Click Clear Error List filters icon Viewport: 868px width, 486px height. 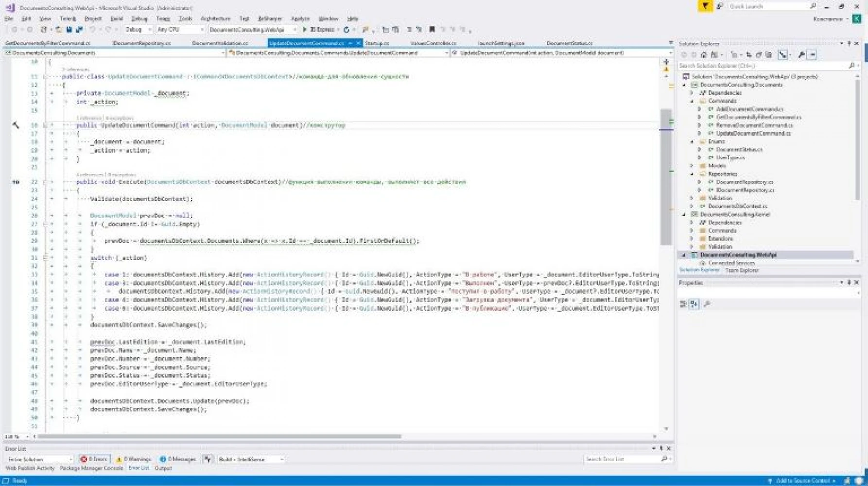[208, 459]
